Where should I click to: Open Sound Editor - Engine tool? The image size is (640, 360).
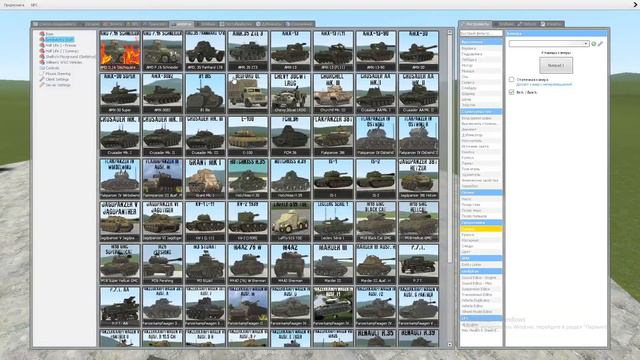[x=481, y=278]
